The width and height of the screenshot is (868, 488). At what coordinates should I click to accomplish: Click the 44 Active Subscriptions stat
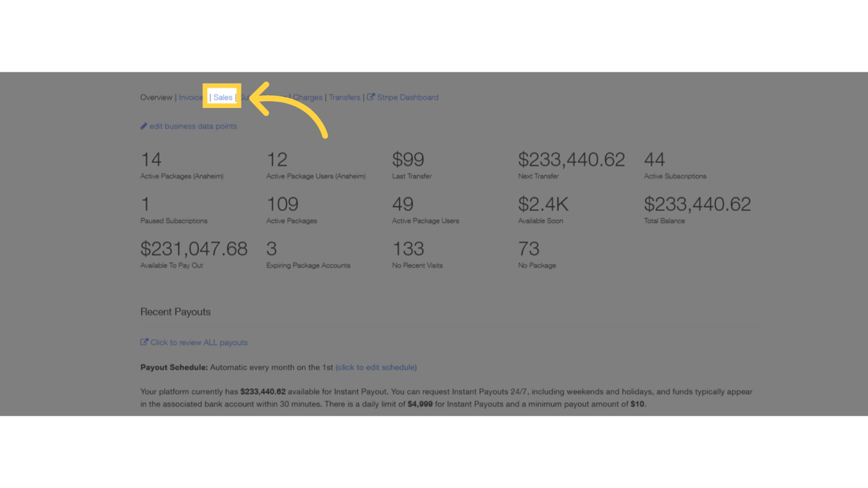pyautogui.click(x=654, y=160)
